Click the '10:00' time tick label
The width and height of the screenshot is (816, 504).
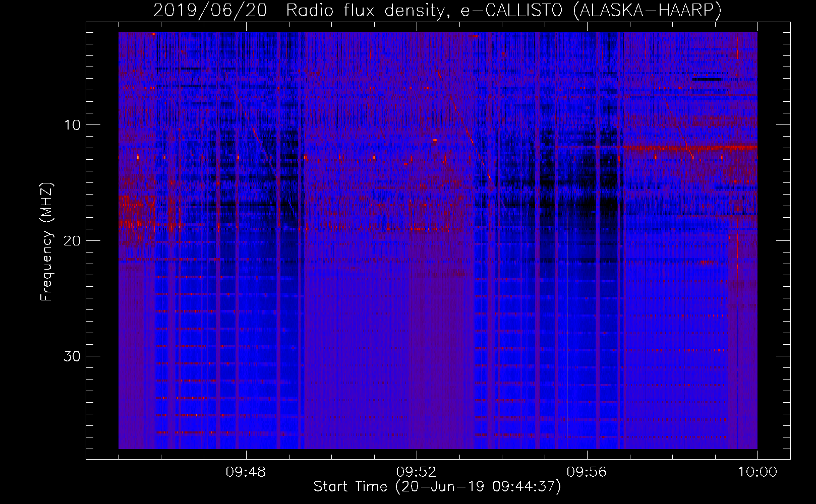(757, 472)
